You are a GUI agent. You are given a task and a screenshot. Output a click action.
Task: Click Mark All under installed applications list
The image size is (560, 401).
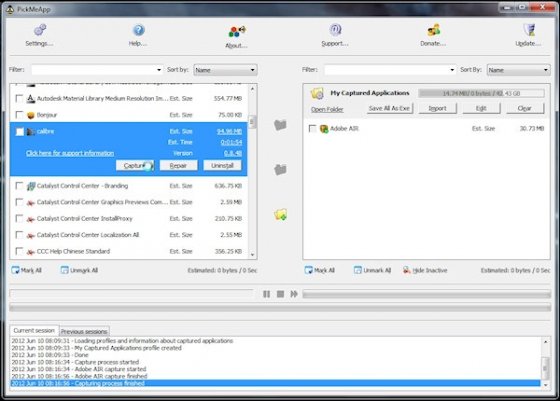26,270
